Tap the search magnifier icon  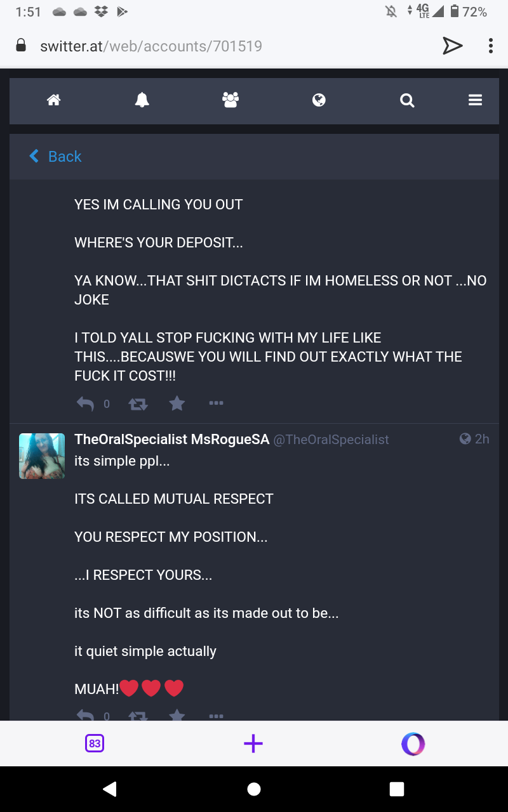(x=407, y=100)
